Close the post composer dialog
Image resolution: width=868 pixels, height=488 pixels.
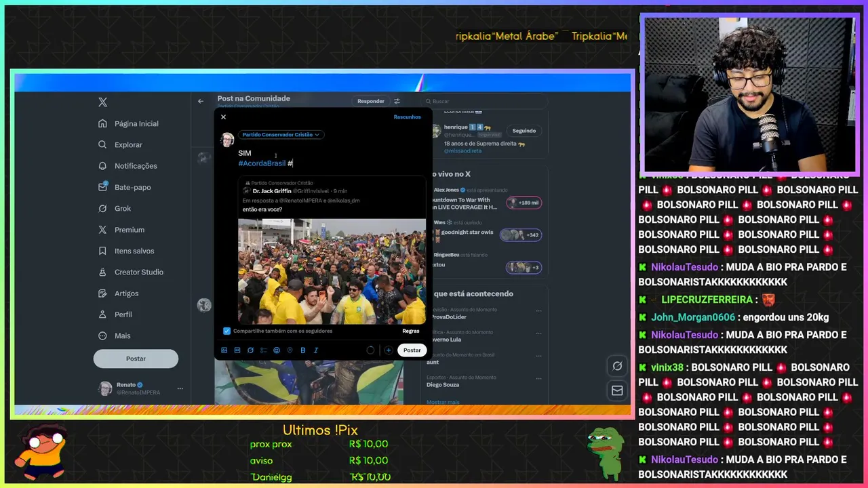[223, 117]
